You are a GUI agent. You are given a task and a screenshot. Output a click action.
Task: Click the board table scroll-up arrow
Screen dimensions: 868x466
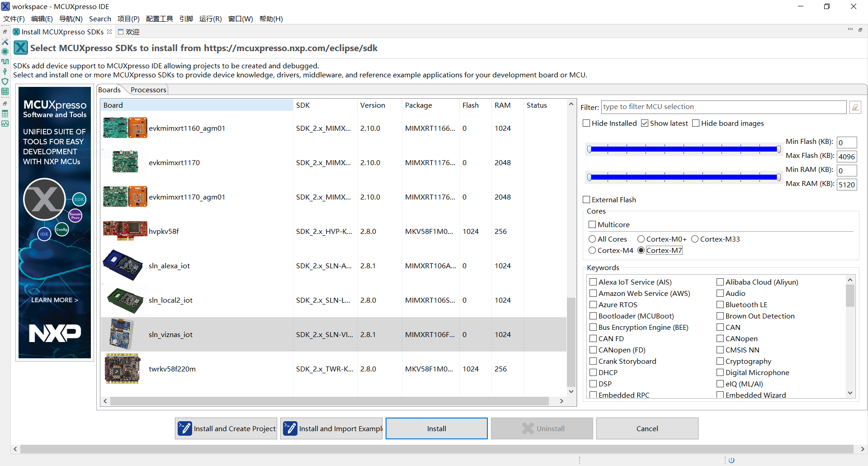(x=571, y=104)
